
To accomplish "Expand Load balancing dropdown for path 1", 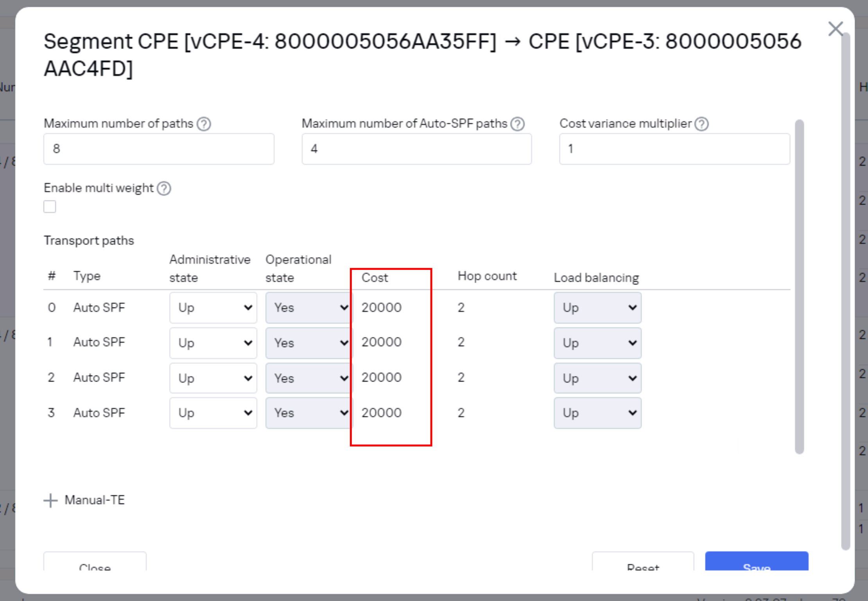I will tap(597, 343).
